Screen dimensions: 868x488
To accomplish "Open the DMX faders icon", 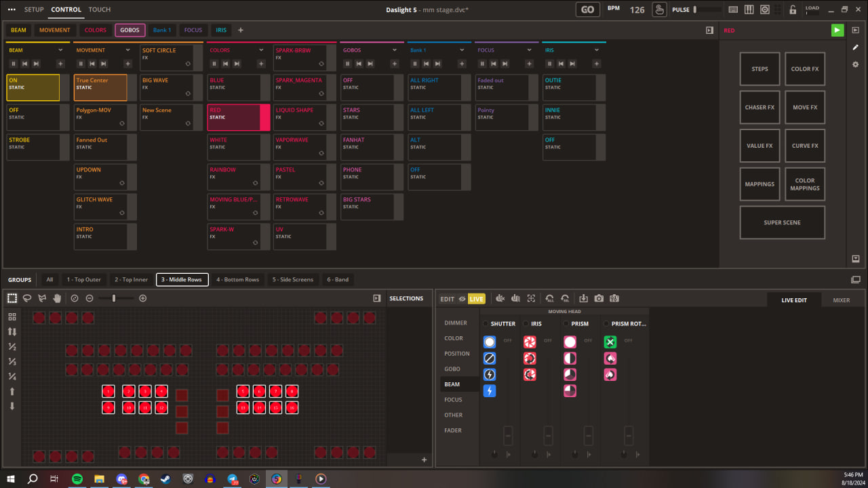I will tap(749, 9).
